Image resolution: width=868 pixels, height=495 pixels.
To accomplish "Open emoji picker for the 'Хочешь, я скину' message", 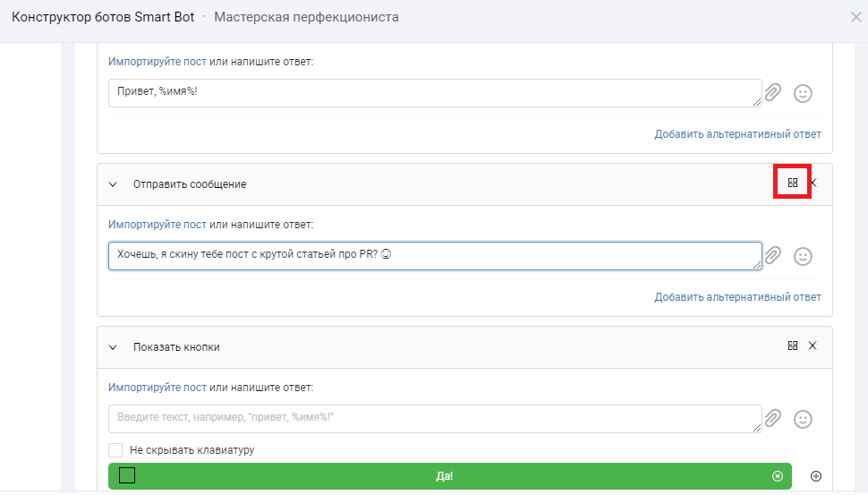I will pos(804,256).
